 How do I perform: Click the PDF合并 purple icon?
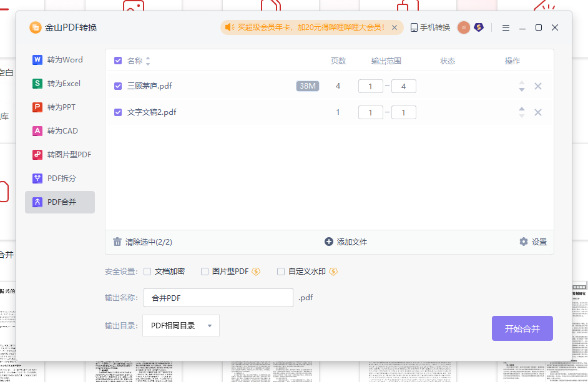click(x=37, y=202)
